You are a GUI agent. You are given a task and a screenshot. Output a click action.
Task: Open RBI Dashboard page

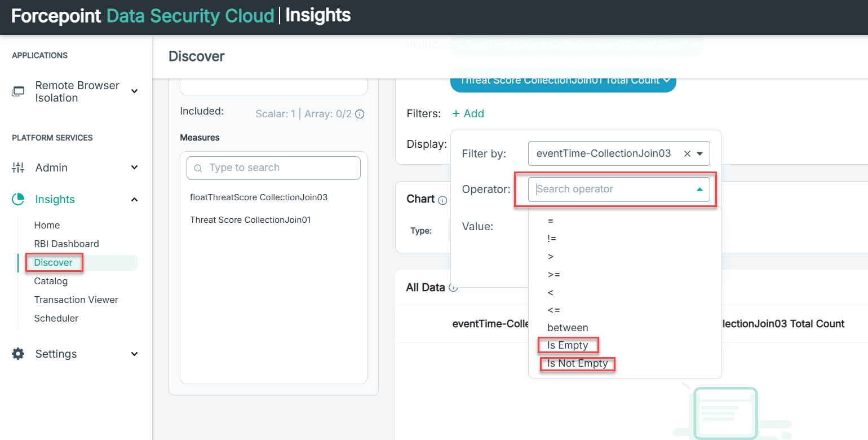coord(67,244)
